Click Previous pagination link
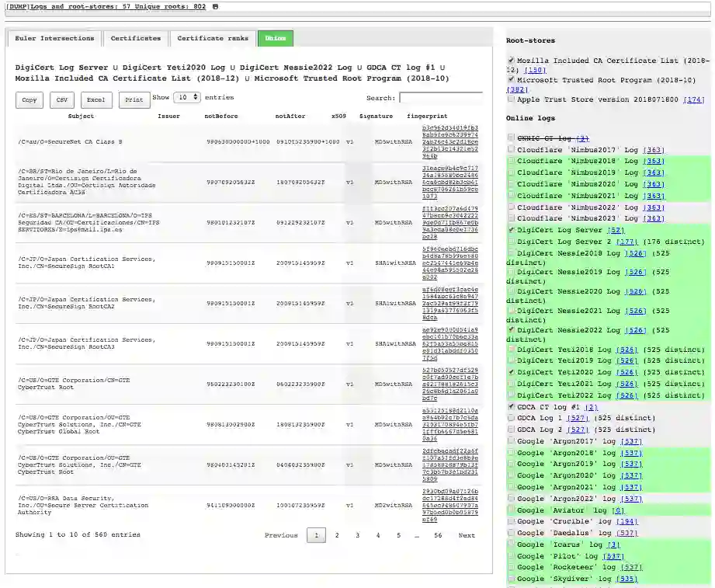Screen dimensions: 715x588 (281, 535)
